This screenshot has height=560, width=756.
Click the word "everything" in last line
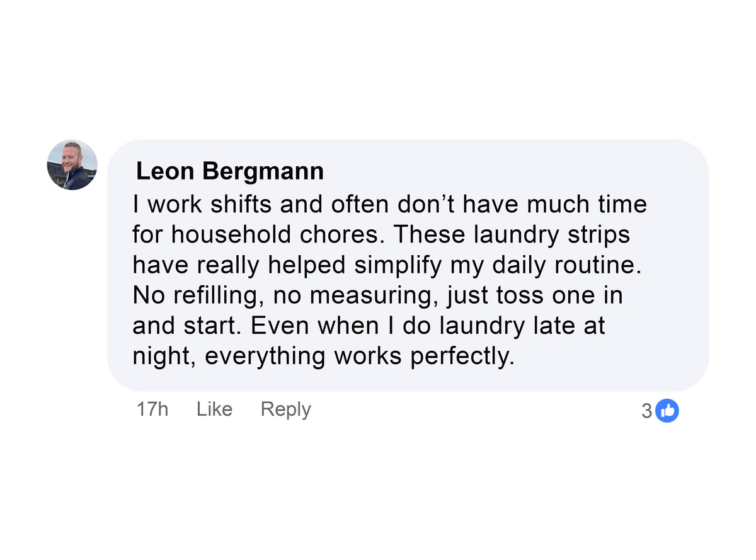coord(266,357)
